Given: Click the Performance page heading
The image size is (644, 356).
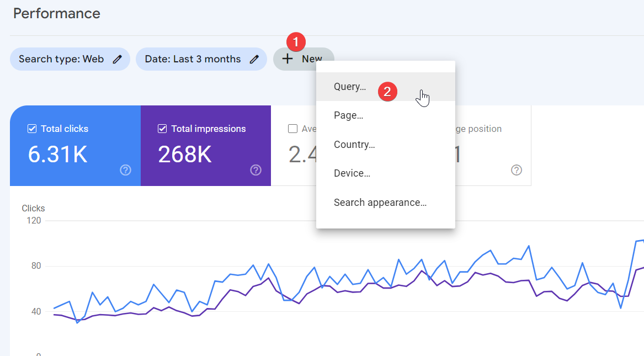Looking at the screenshot, I should [57, 14].
